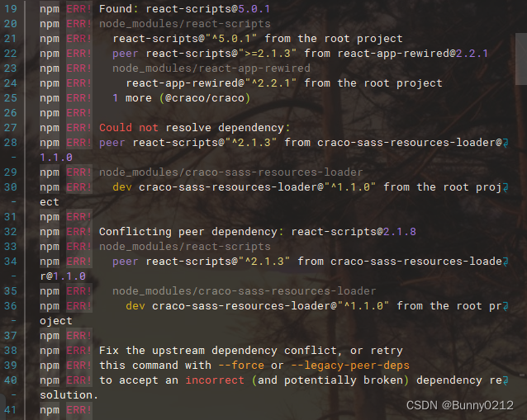Click the vertical scrollbar thumb at right edge

pyautogui.click(x=521, y=59)
